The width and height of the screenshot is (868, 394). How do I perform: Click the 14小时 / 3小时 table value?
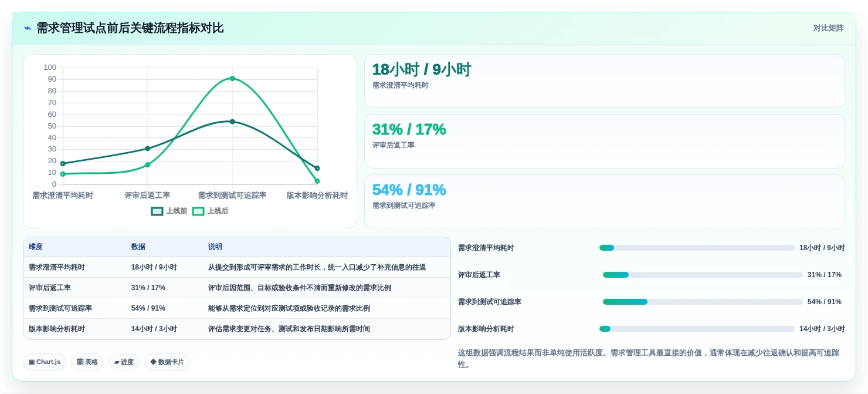(x=154, y=329)
